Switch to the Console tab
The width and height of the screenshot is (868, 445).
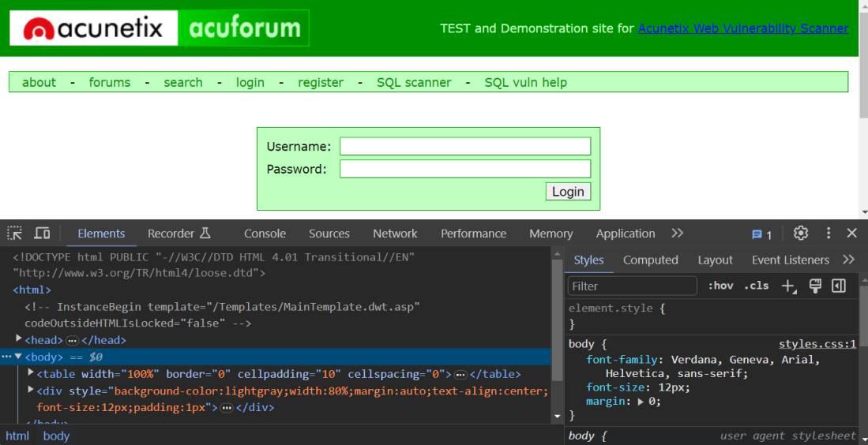(x=265, y=234)
